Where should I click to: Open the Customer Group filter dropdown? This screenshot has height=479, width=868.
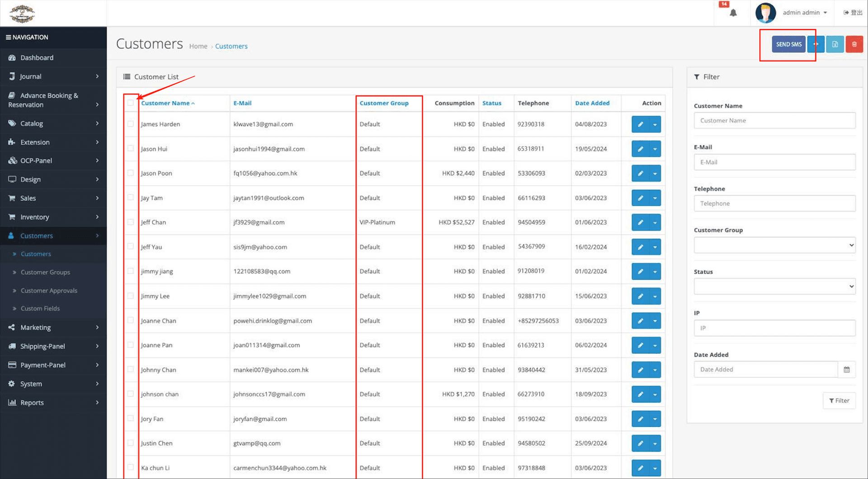click(774, 245)
